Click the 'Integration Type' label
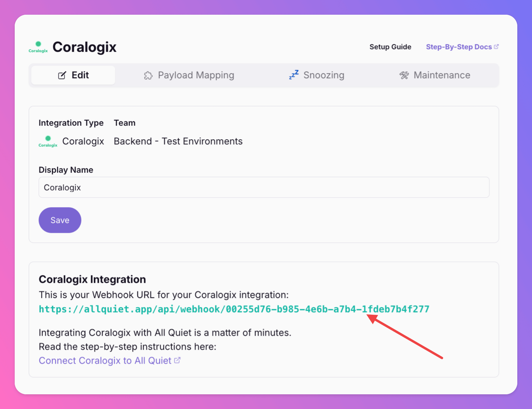The width and height of the screenshot is (532, 409). [71, 123]
